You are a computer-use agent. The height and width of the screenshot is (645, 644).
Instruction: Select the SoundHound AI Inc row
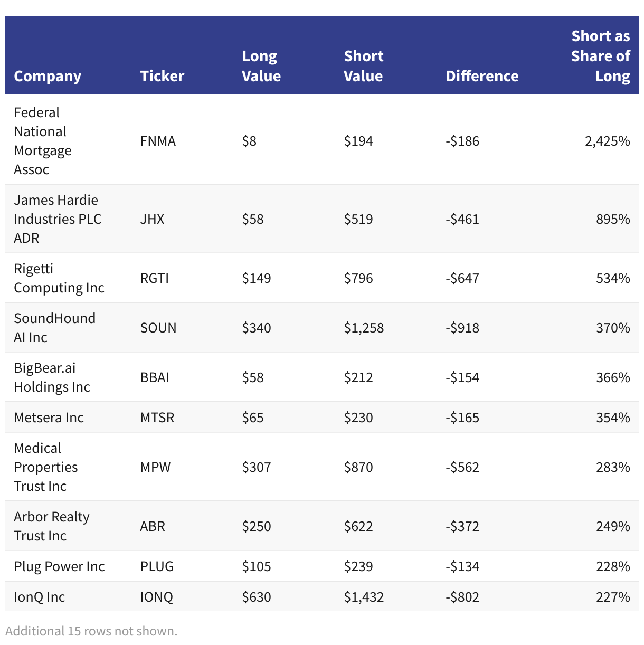(54, 328)
